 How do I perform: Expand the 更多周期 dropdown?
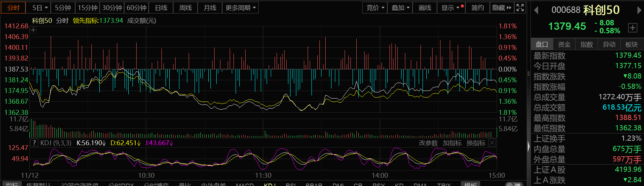[x=240, y=8]
